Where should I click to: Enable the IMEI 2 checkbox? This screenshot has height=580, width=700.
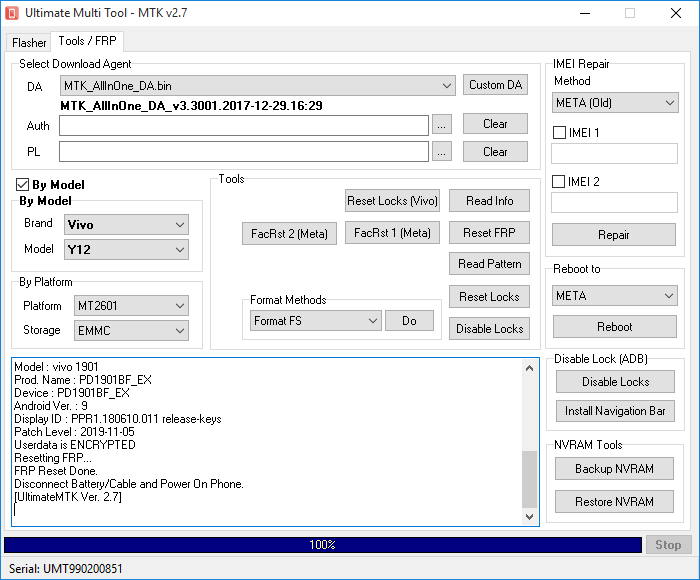558,182
